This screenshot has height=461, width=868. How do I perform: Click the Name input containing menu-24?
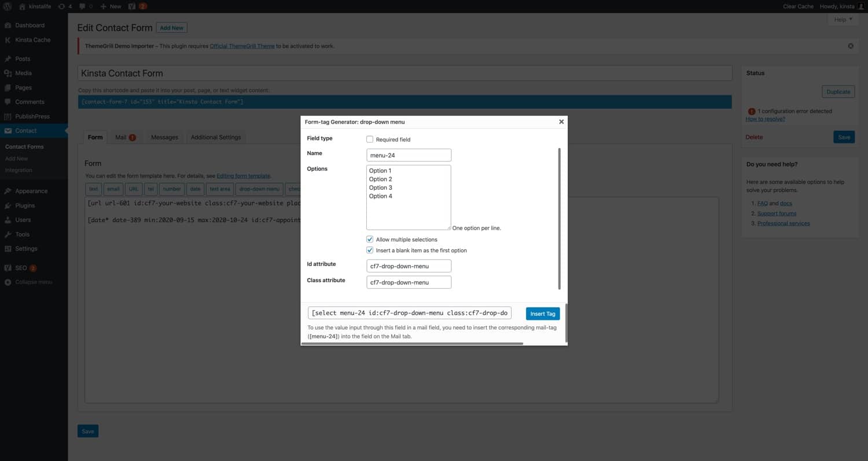point(408,154)
